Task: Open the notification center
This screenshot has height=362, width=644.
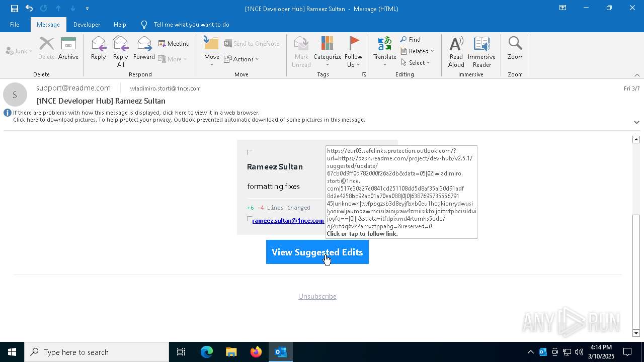Action: tap(627, 352)
